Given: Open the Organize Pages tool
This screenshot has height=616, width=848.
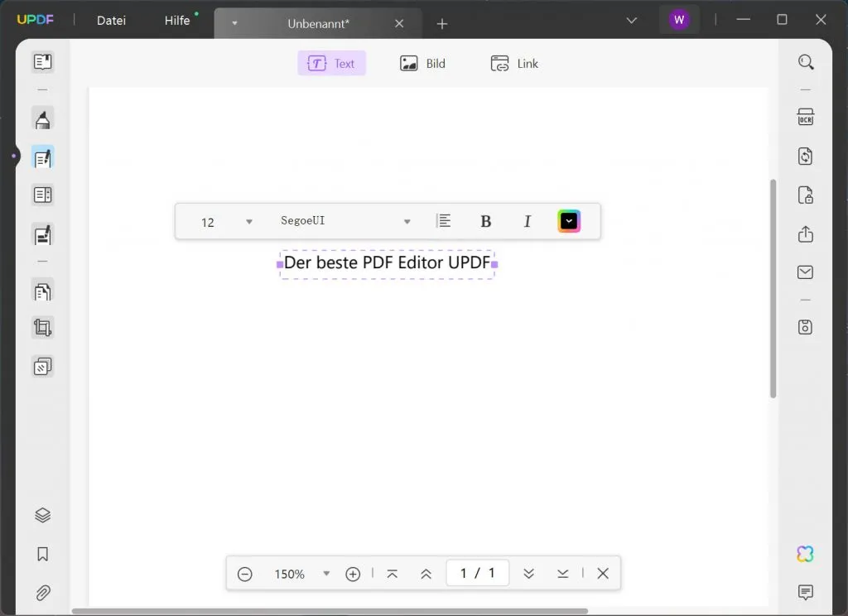Looking at the screenshot, I should coord(43,291).
